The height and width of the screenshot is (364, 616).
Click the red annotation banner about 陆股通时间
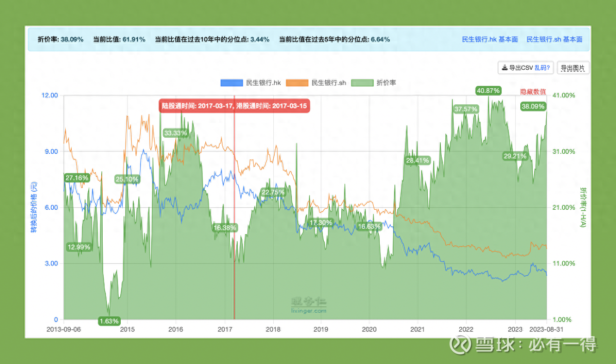click(x=234, y=106)
